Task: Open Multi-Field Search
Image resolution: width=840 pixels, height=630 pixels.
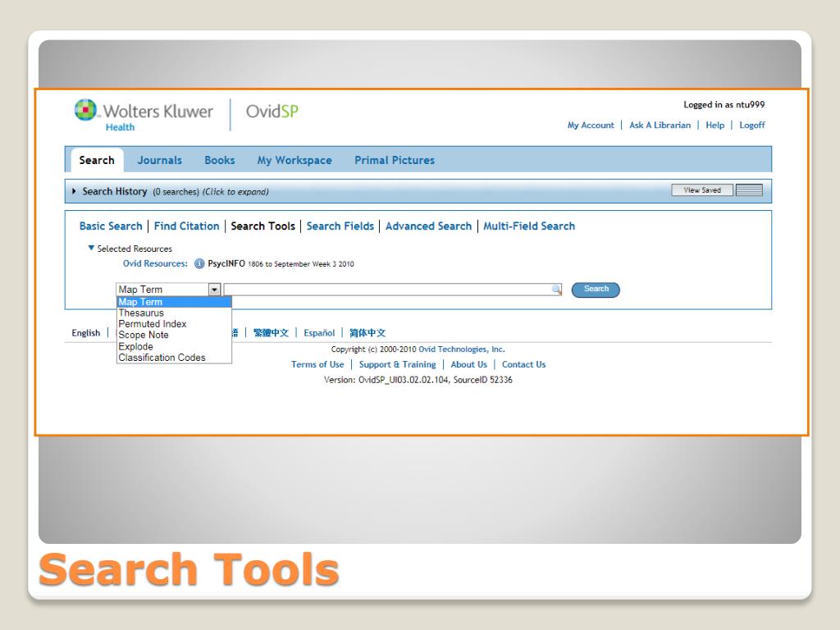Action: click(529, 226)
